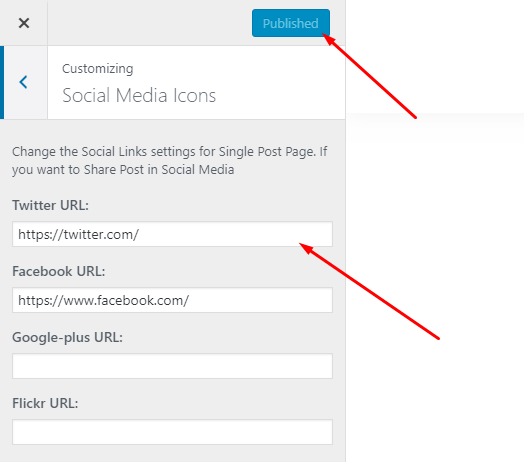Click the blue Published button
The image size is (524, 462).
pos(291,23)
